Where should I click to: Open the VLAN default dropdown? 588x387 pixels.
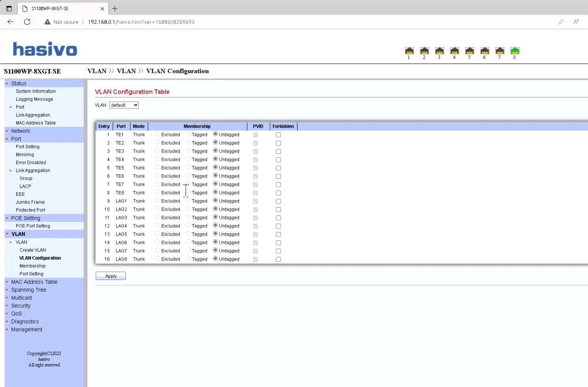(x=124, y=105)
